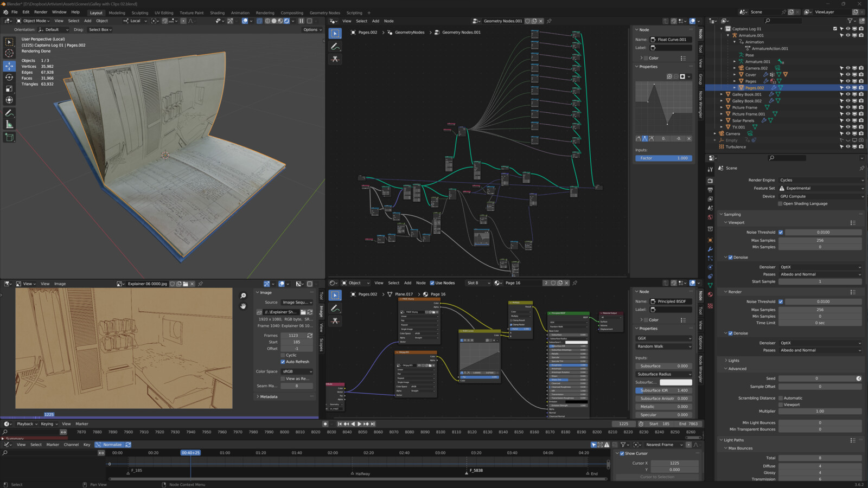Expand the Lights panel in render properties
The height and width of the screenshot is (488, 868).
click(x=733, y=361)
